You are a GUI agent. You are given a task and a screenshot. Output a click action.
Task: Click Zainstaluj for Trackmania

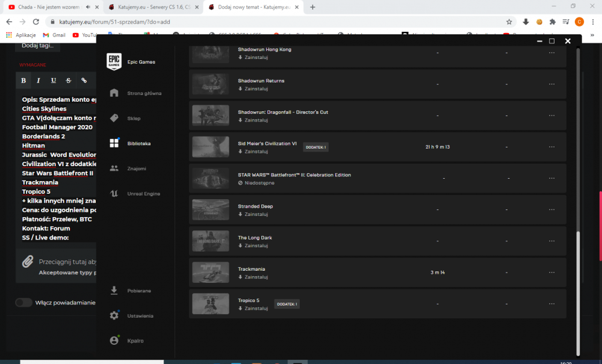click(x=253, y=277)
